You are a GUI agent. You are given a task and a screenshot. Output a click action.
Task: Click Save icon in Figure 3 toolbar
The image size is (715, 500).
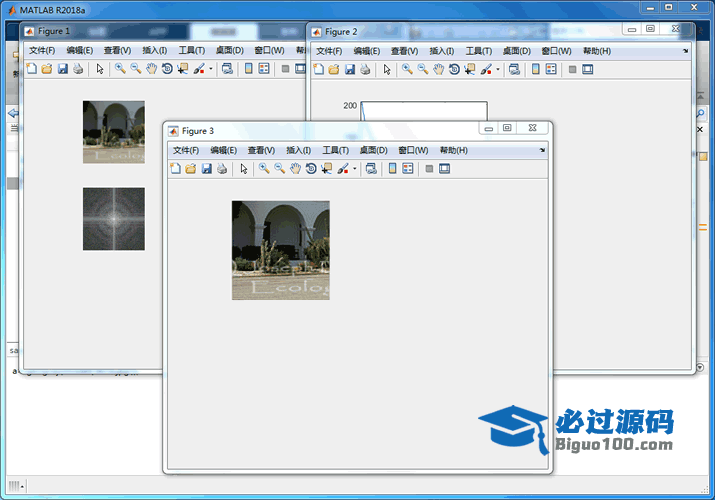pos(206,169)
